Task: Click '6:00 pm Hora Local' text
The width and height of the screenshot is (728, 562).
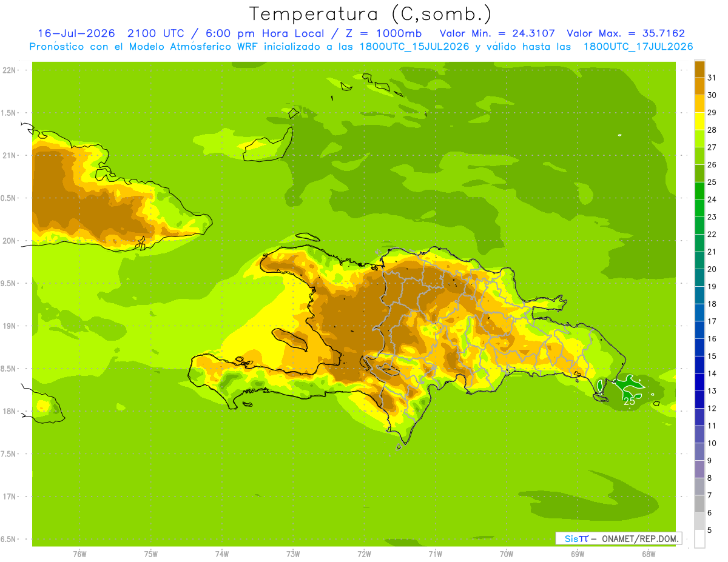Action: click(x=265, y=33)
